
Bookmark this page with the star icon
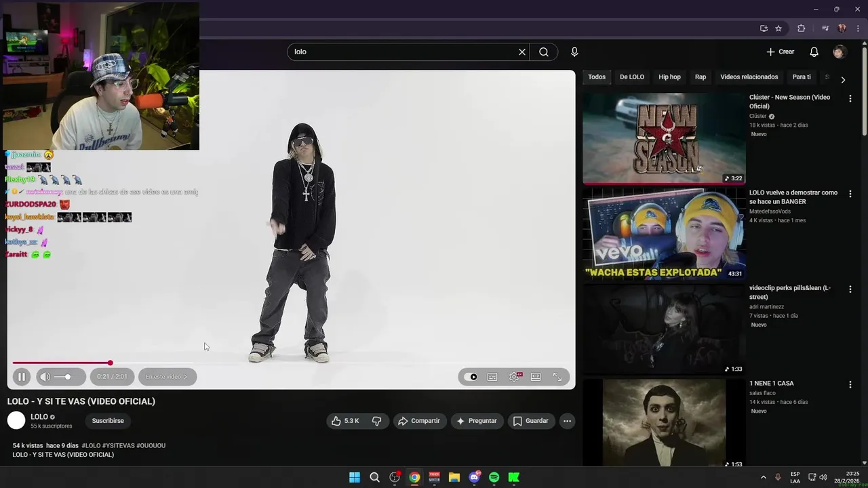tap(778, 28)
